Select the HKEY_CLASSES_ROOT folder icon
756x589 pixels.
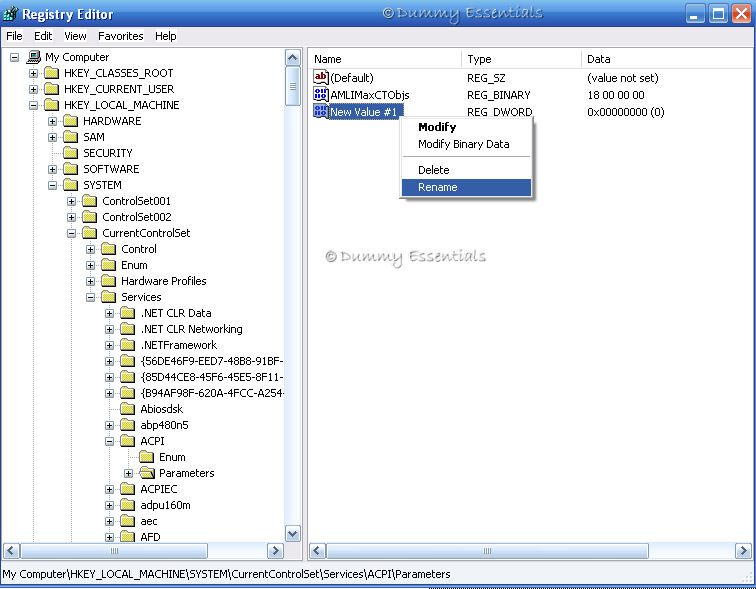(52, 73)
